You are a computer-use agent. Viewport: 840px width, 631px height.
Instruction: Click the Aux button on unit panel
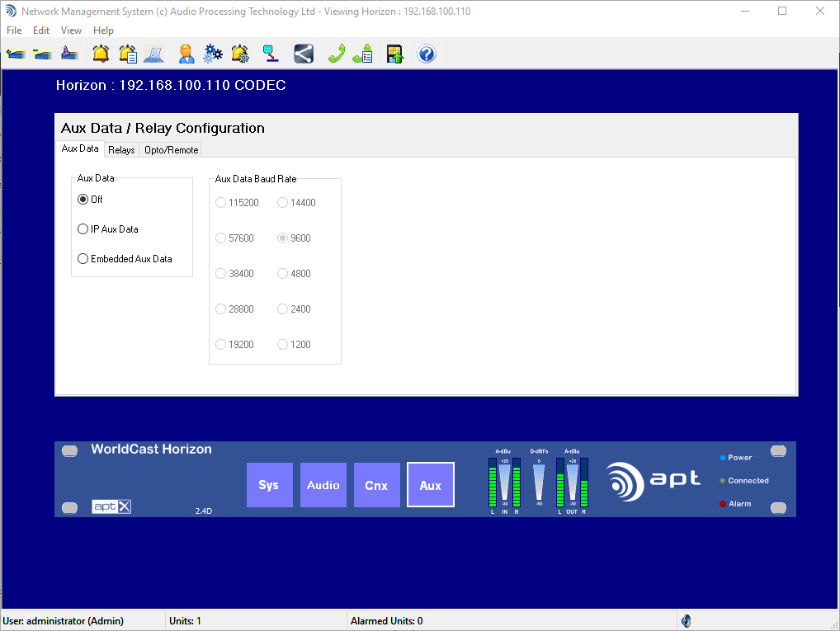click(431, 485)
